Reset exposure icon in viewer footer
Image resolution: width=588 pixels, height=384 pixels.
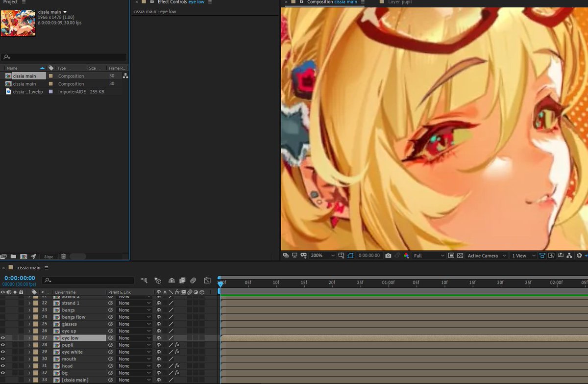[579, 256]
